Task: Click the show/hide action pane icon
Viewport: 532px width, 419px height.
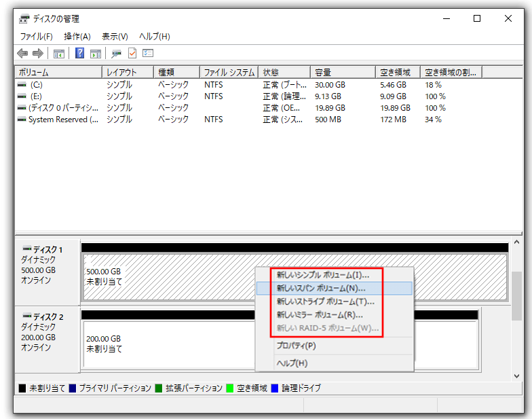Action: coord(96,54)
